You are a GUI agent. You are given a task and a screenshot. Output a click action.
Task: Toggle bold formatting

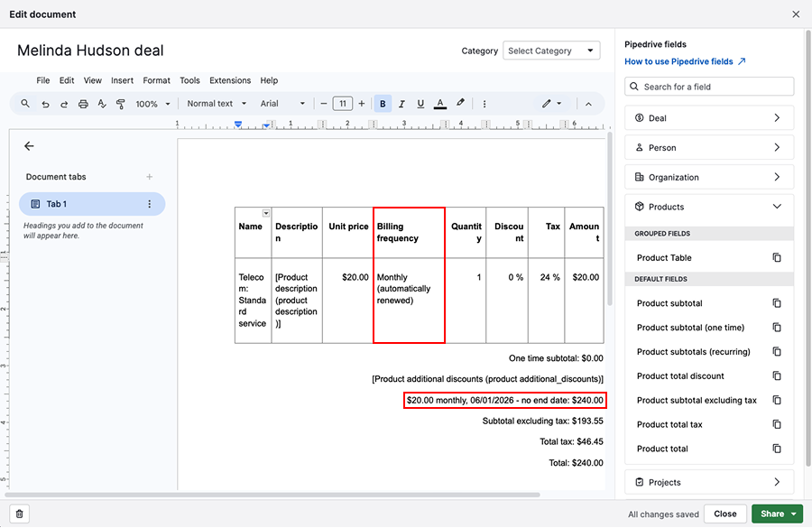click(383, 104)
